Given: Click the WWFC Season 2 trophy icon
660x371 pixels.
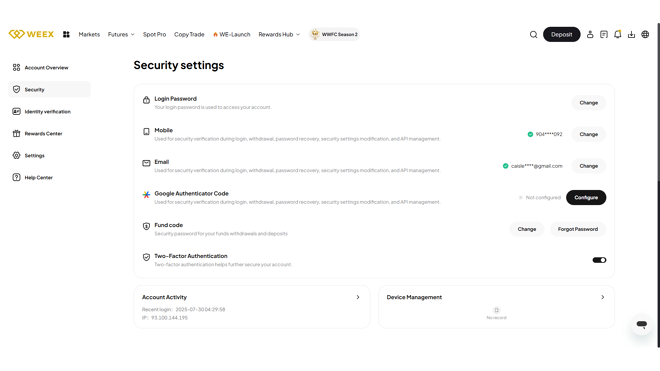Looking at the screenshot, I should click(x=315, y=34).
